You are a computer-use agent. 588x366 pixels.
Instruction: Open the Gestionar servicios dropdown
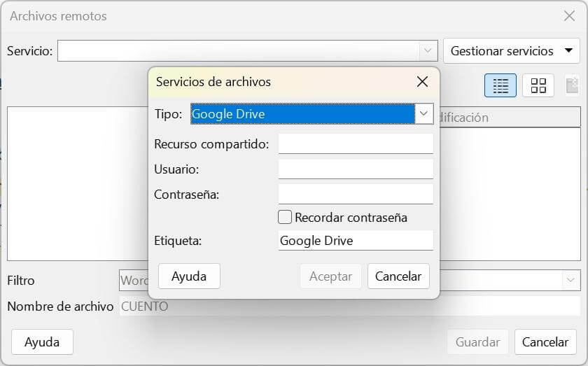click(512, 50)
